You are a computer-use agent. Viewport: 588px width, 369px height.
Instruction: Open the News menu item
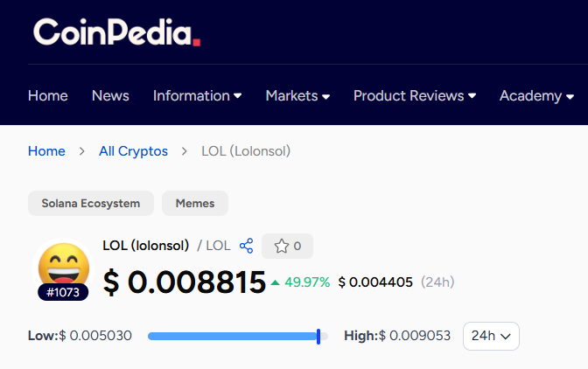[x=110, y=96]
